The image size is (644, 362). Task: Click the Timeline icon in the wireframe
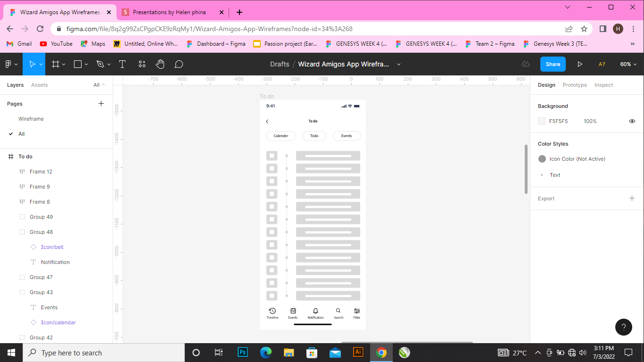(272, 311)
